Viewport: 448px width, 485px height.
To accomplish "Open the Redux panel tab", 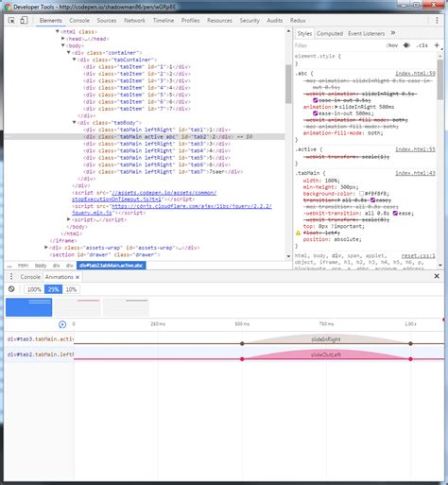I will point(298,21).
